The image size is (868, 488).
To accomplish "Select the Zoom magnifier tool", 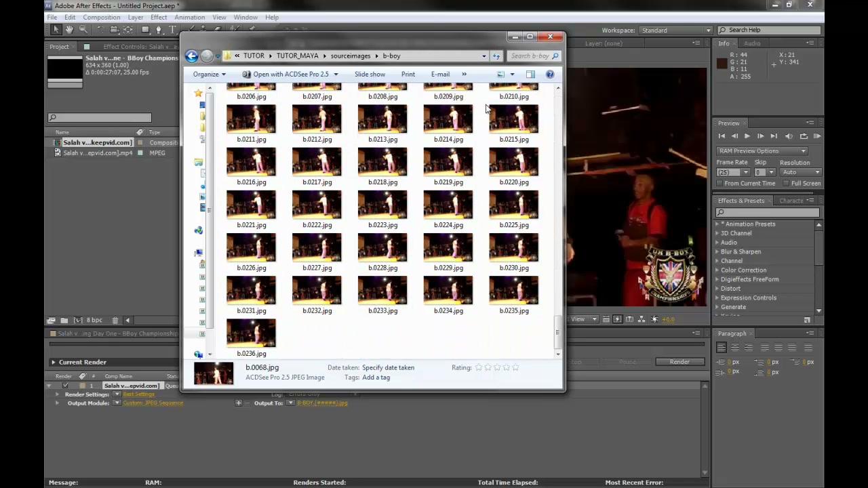I will (83, 30).
